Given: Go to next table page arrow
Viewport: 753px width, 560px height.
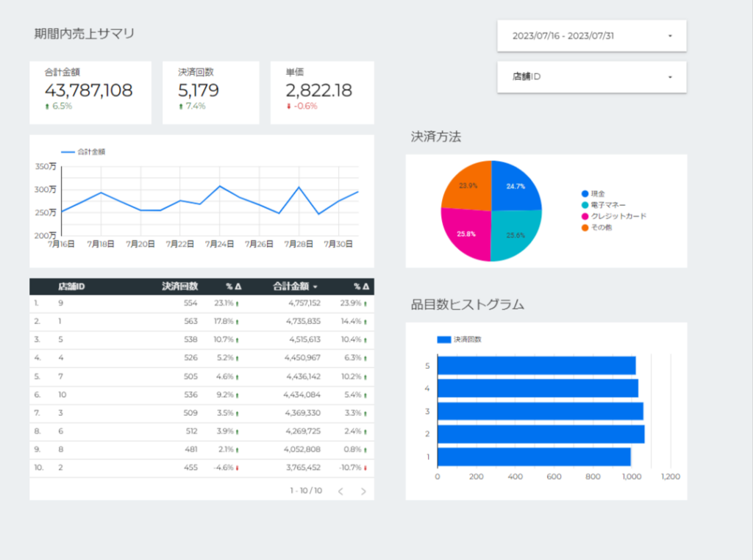Looking at the screenshot, I should (363, 491).
